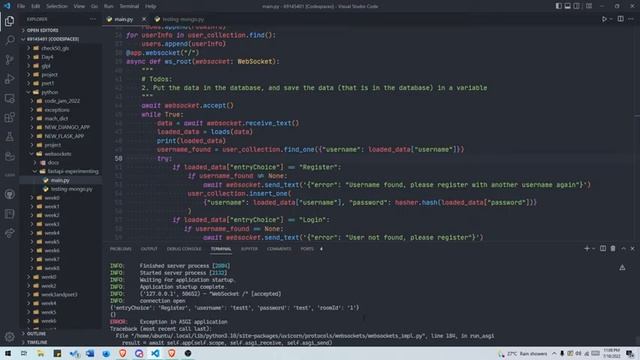The width and height of the screenshot is (640, 360).
Task: Open the editor More Actions ellipsis
Action: point(631,19)
